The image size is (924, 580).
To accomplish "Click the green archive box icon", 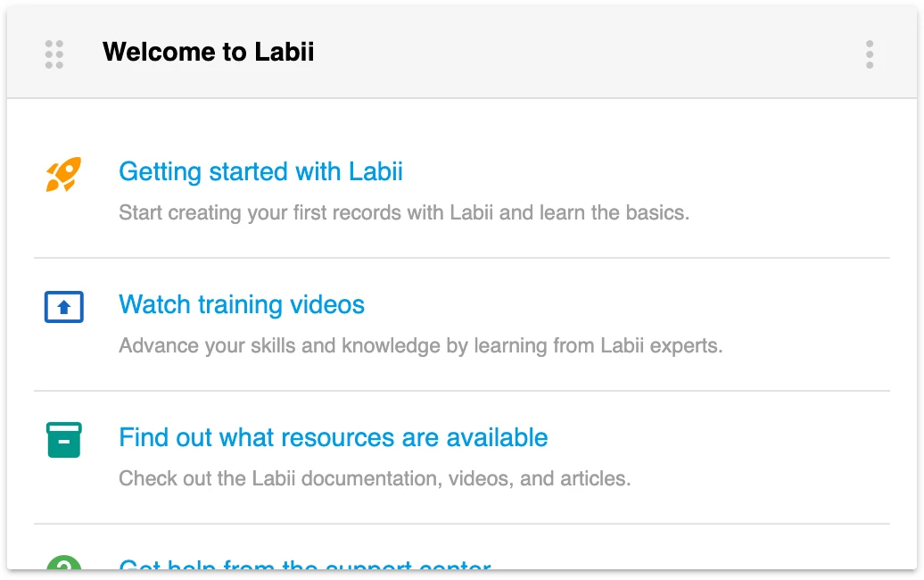I will coord(63,440).
